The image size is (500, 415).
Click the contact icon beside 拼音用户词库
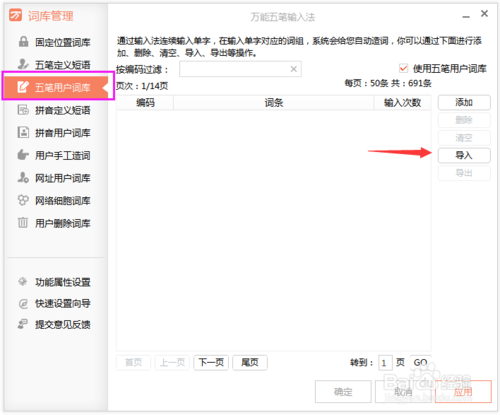23,132
